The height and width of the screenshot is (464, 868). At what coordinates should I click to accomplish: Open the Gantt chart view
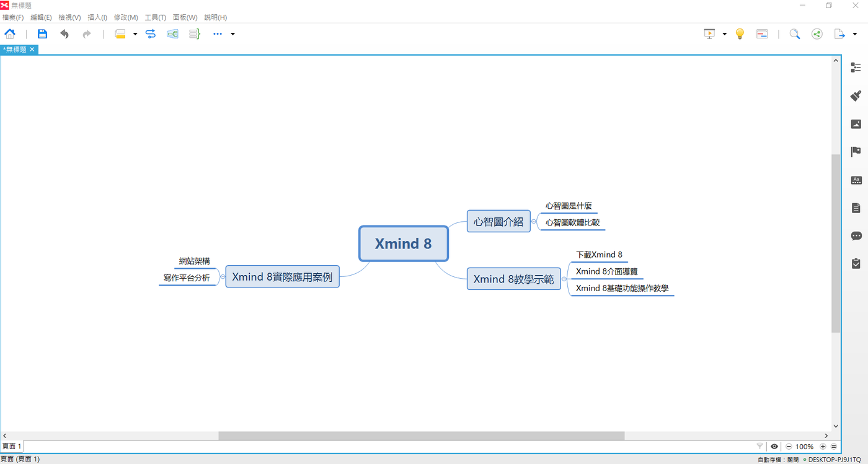point(762,34)
